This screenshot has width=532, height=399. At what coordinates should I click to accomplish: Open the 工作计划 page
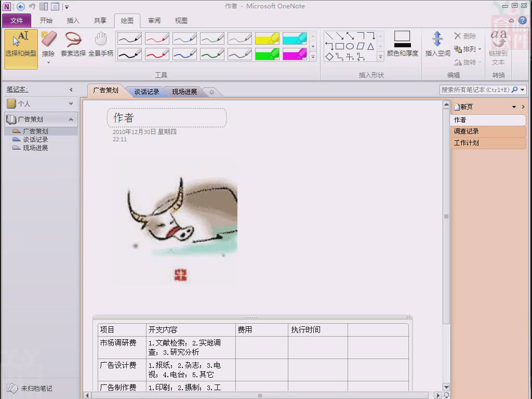click(x=488, y=143)
